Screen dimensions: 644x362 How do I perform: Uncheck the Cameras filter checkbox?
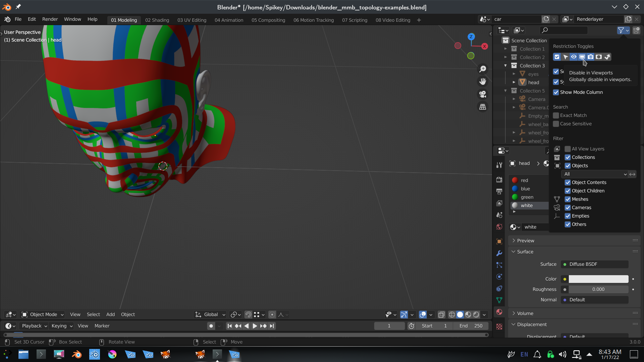pyautogui.click(x=568, y=207)
